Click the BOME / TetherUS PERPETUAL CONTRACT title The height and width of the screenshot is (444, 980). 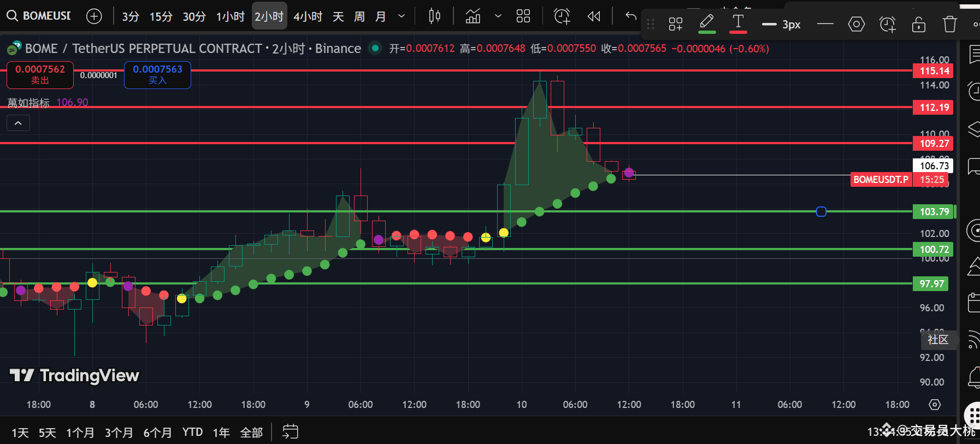144,49
